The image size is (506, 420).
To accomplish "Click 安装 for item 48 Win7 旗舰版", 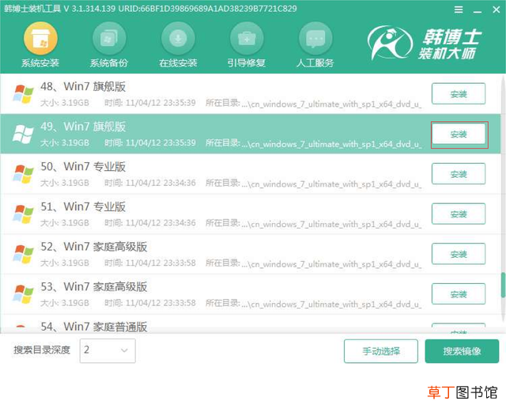I will 459,94.
